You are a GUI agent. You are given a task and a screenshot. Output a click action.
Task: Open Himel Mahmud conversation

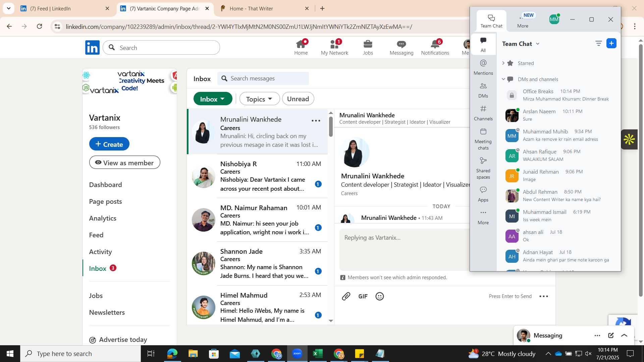coord(257,305)
